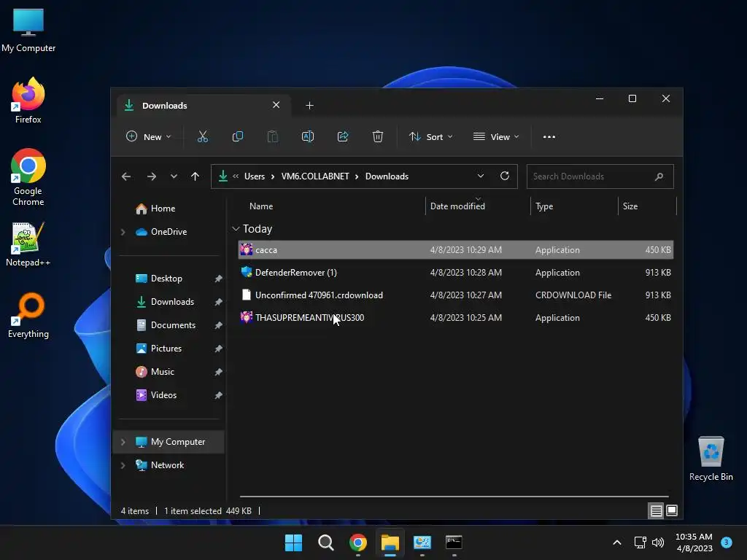
Task: Select the Recycle Bin icon
Action: coord(711,459)
